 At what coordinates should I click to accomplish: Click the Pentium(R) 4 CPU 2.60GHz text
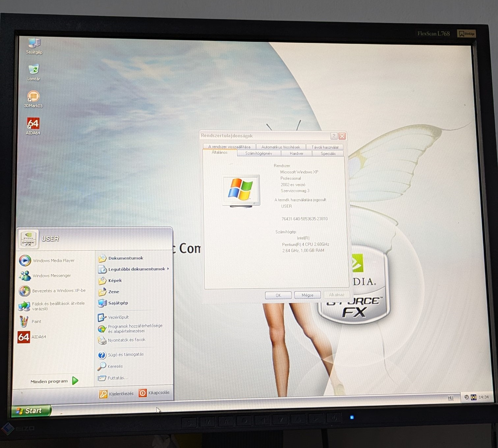pos(306,244)
